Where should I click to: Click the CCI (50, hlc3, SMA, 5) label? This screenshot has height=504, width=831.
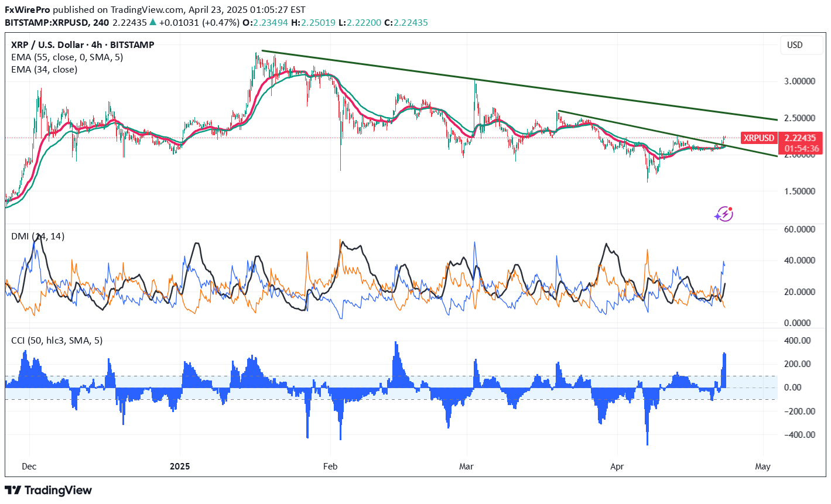click(x=57, y=340)
